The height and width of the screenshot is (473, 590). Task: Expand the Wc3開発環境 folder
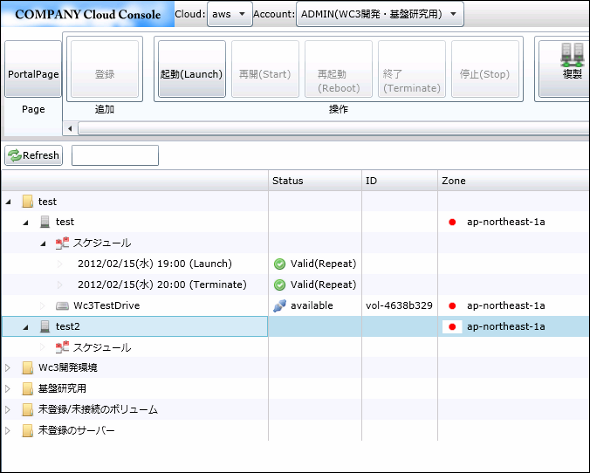coord(8,368)
